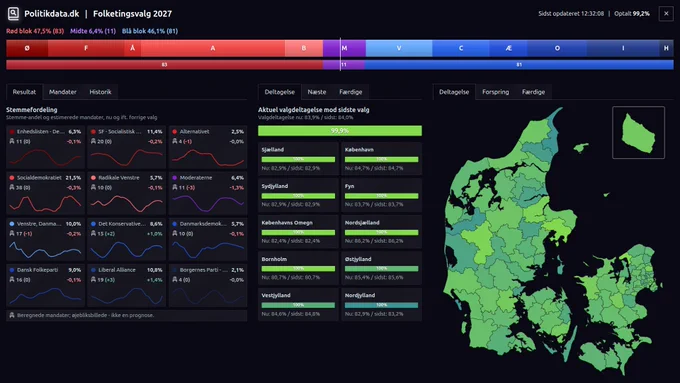The height and width of the screenshot is (383, 680).
Task: Click the H segment at bar end
Action: (666, 48)
